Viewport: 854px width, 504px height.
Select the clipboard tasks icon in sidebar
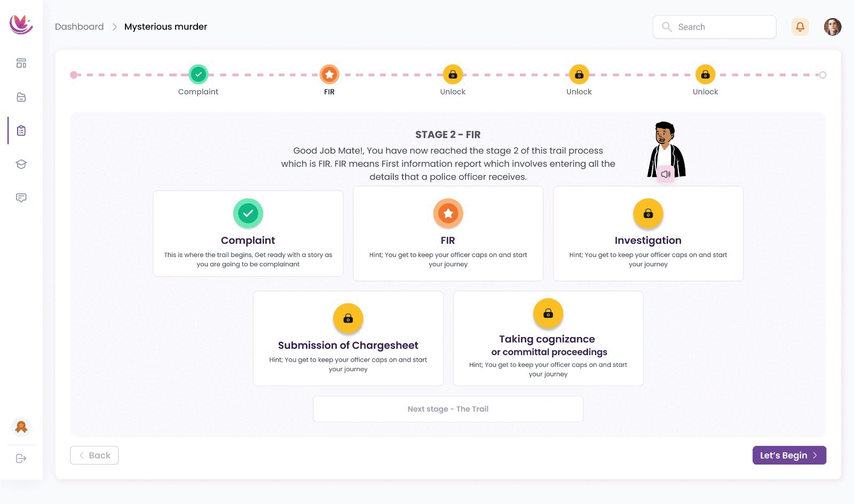pos(21,131)
